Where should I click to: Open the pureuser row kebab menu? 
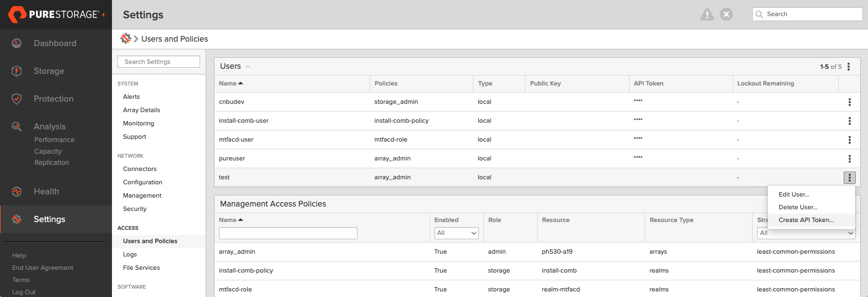point(849,159)
